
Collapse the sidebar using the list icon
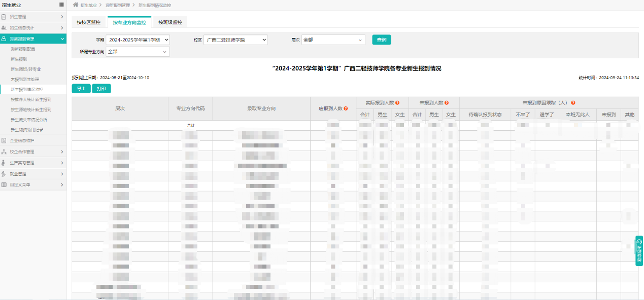[x=61, y=5]
